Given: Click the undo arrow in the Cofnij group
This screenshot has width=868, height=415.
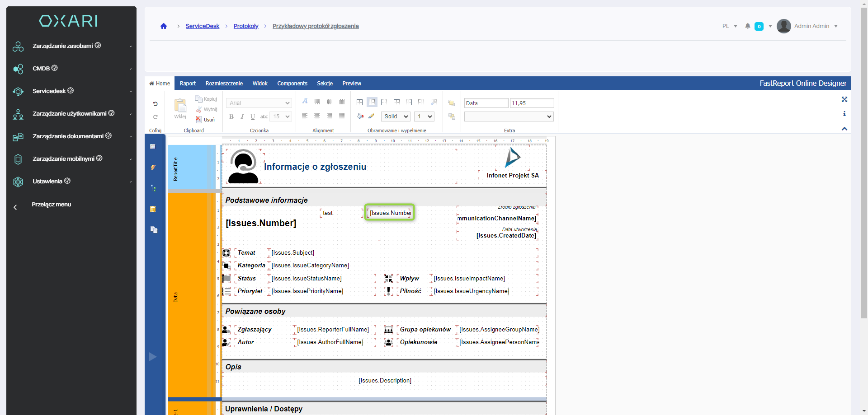Looking at the screenshot, I should (x=155, y=104).
